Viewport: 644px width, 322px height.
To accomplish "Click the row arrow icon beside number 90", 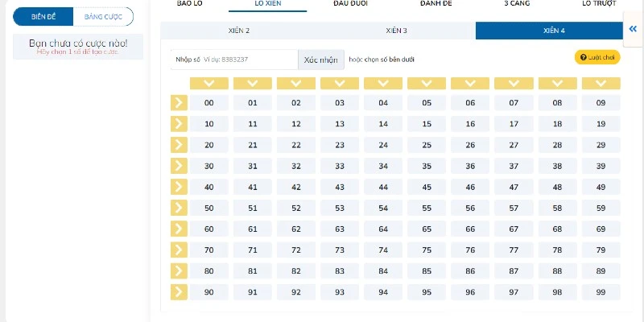I will coord(179,291).
